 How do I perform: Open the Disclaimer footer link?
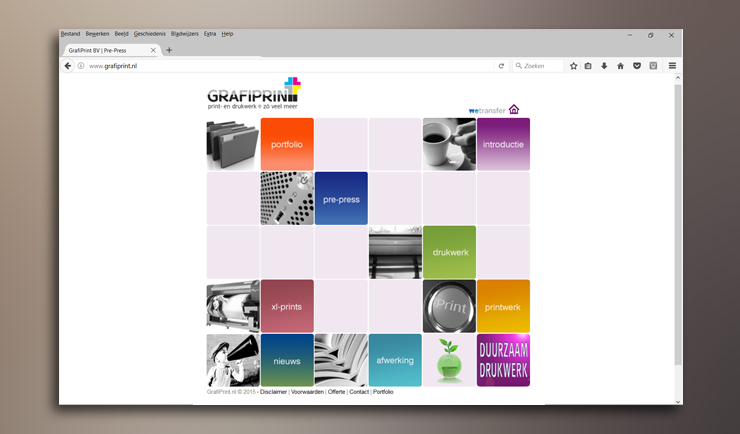(x=273, y=392)
